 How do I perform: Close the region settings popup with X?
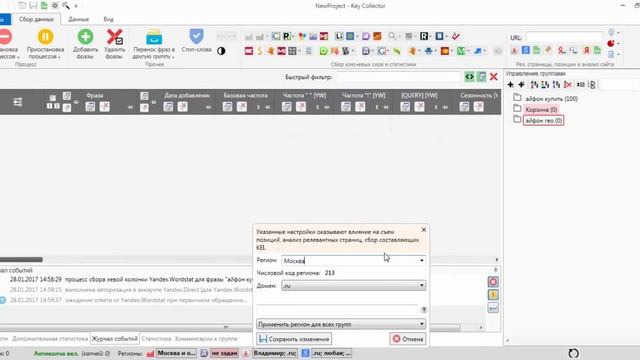coord(424,230)
